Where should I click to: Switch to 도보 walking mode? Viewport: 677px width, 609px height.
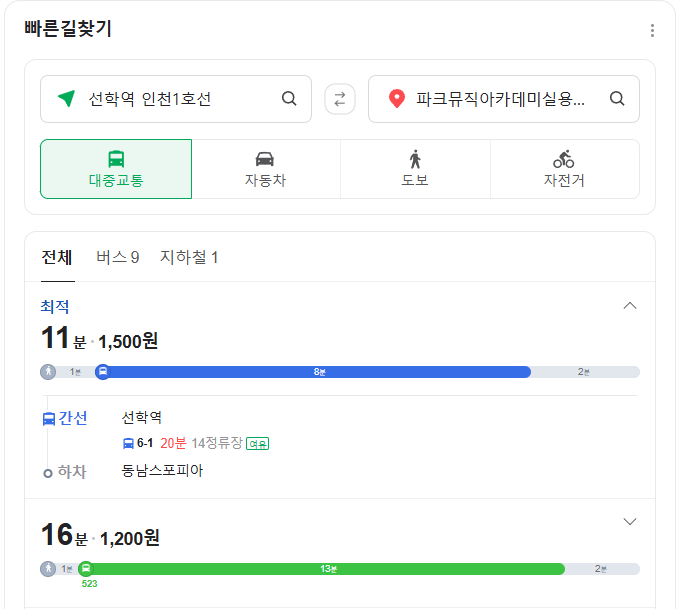(x=415, y=169)
